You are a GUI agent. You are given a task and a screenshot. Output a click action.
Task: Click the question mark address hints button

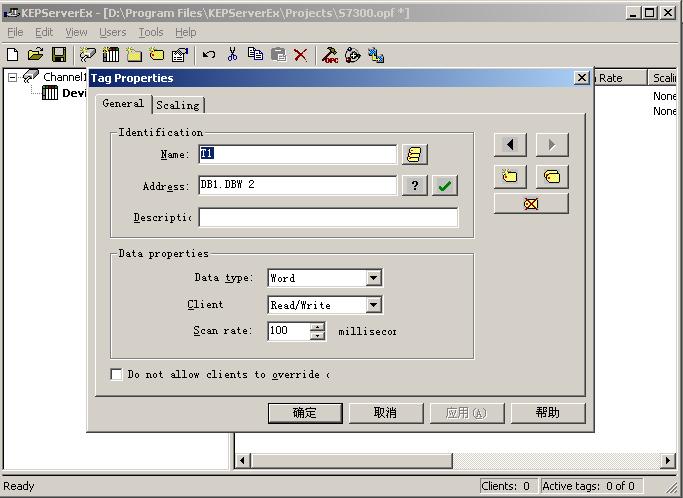coord(415,186)
